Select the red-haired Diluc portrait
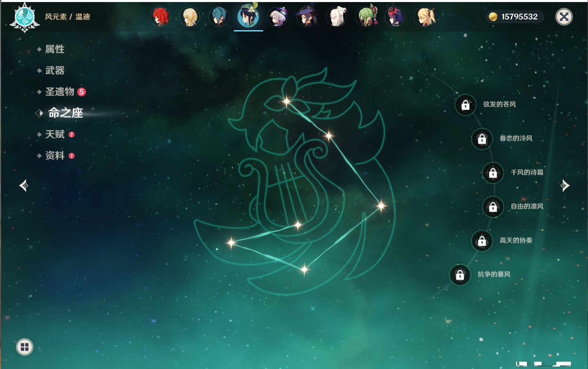Viewport: 588px width, 369px height. click(161, 17)
